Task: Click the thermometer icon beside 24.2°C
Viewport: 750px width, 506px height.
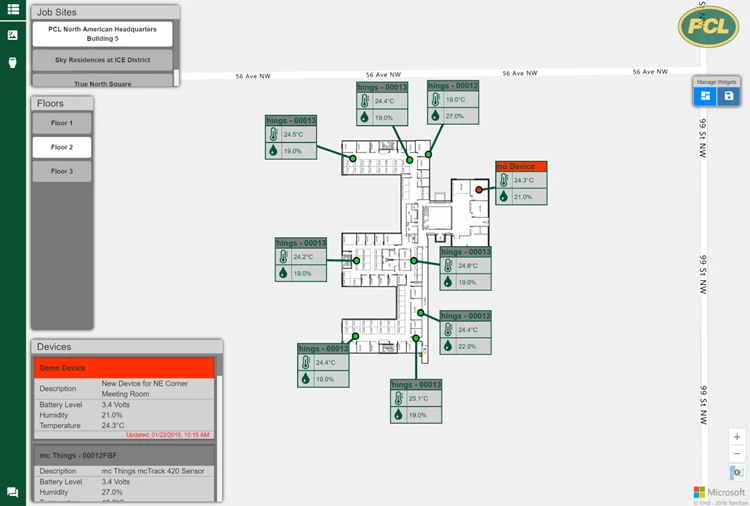Action: (284, 257)
